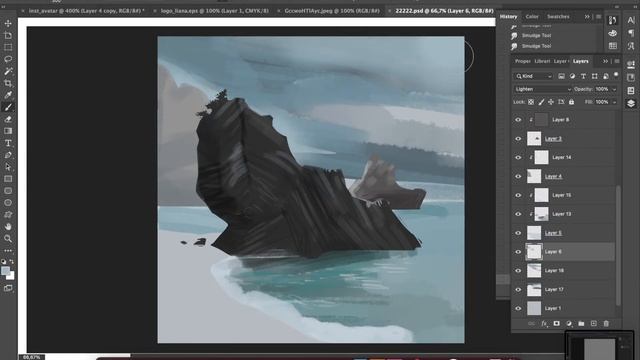The height and width of the screenshot is (360, 640).
Task: Create a new group folder icon
Action: pyautogui.click(x=581, y=323)
